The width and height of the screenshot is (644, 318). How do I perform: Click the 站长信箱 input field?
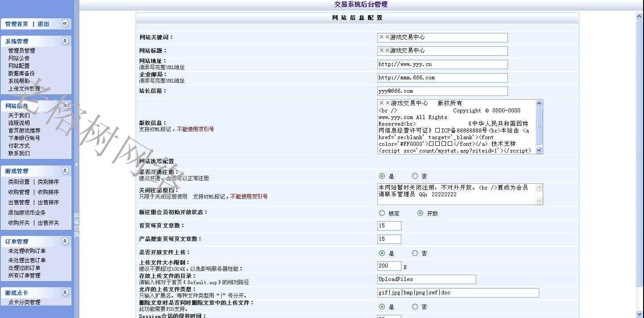[442, 91]
